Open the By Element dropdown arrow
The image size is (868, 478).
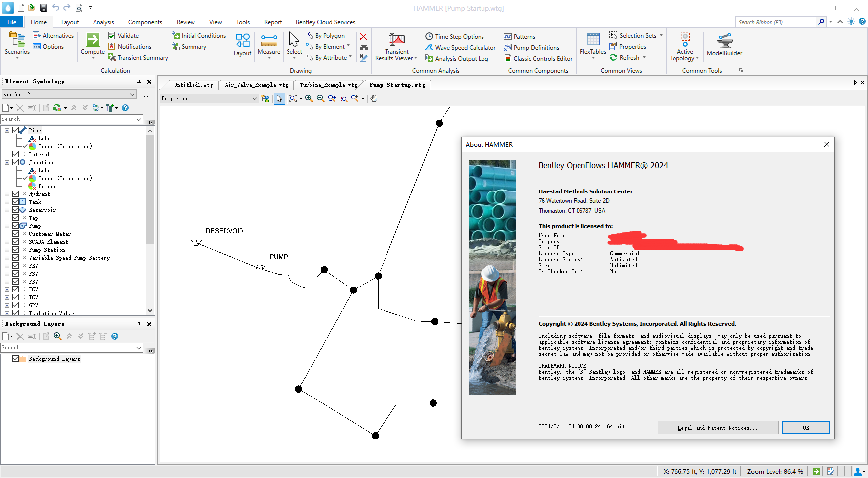(348, 46)
